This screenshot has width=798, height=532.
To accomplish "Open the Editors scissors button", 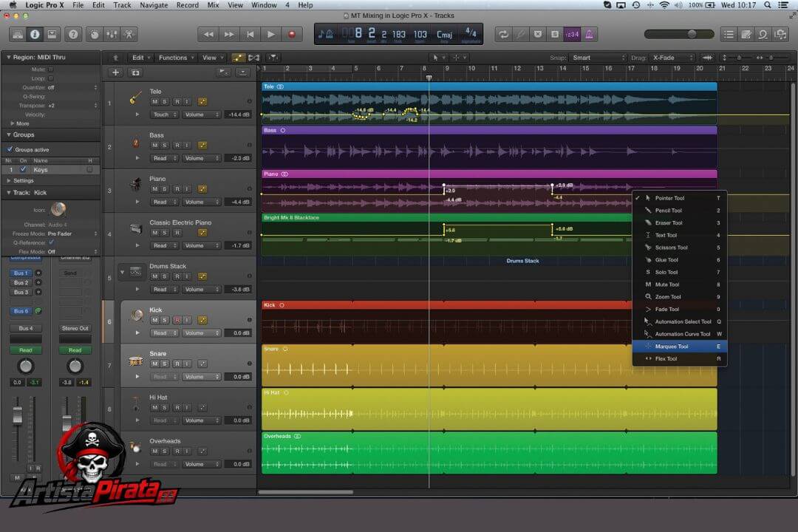I will (129, 35).
